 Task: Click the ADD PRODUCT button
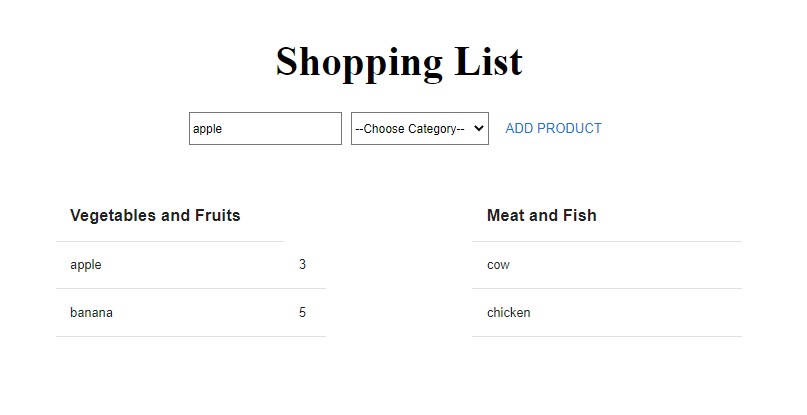coord(553,128)
